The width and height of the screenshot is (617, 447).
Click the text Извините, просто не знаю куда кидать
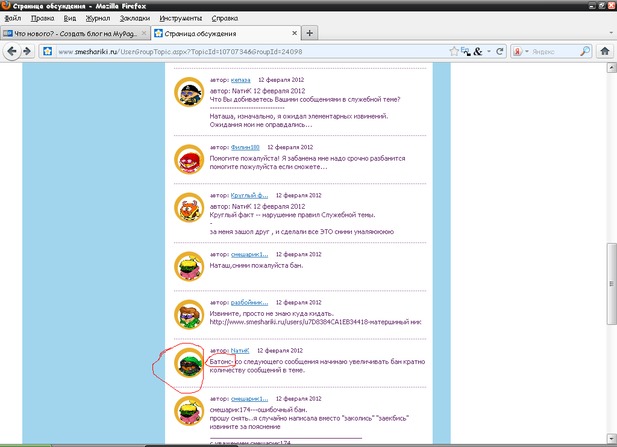pos(272,313)
